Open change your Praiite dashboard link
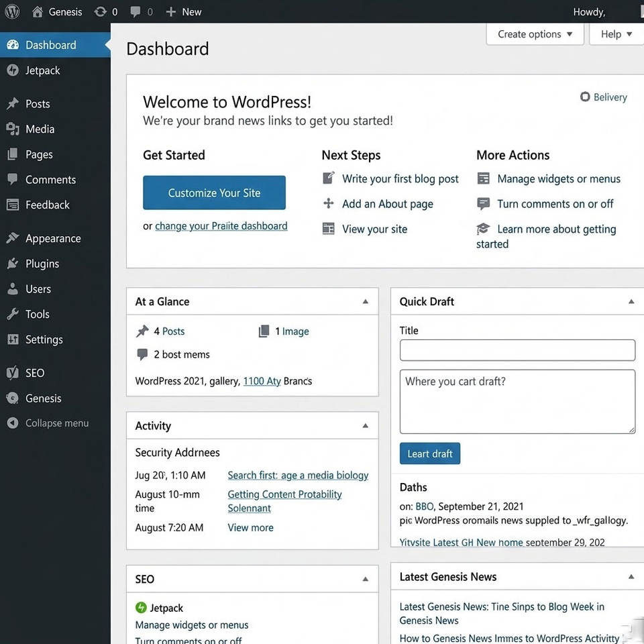 tap(221, 226)
